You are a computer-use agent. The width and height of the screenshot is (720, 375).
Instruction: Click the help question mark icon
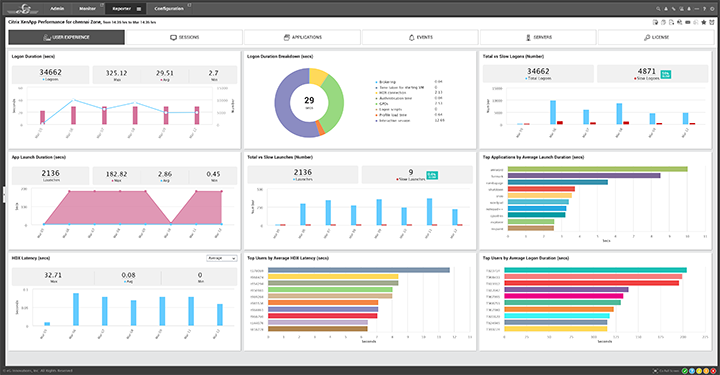pyautogui.click(x=704, y=9)
